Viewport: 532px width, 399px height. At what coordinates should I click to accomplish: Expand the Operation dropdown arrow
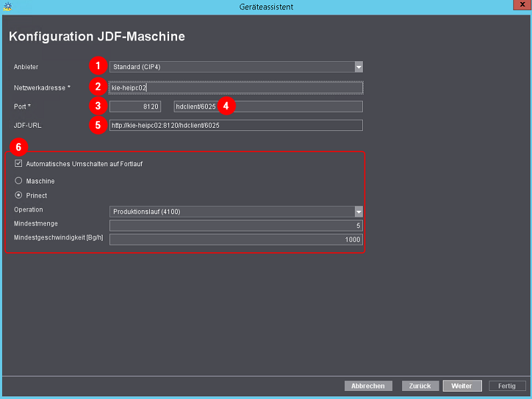click(358, 212)
